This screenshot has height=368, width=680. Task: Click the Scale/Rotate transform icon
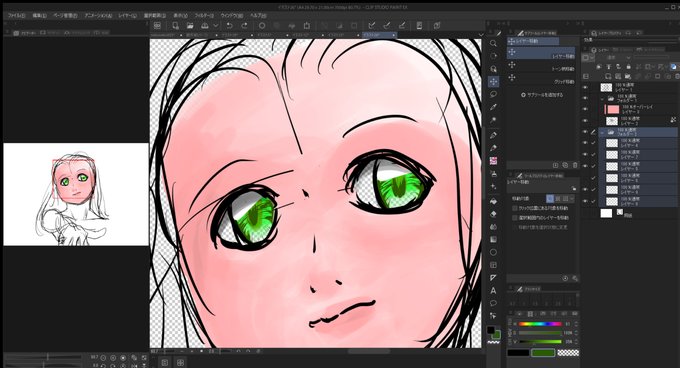307,26
